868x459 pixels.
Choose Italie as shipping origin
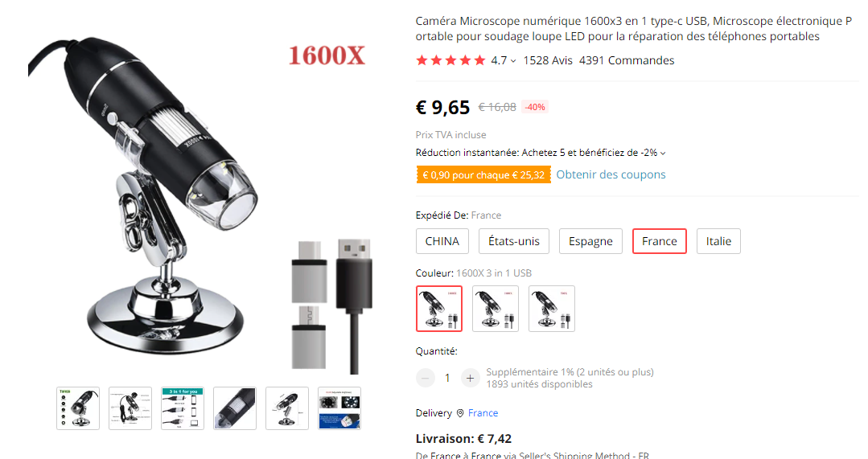(x=718, y=241)
